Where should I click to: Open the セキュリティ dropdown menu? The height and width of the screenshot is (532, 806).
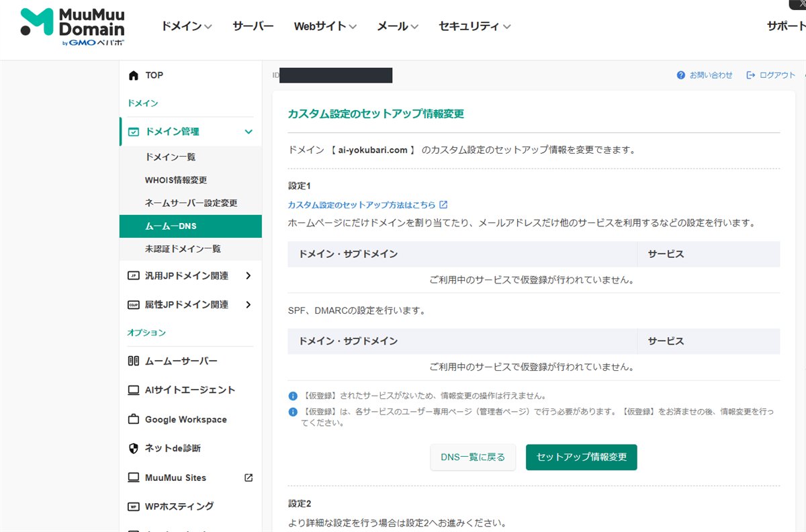[475, 26]
